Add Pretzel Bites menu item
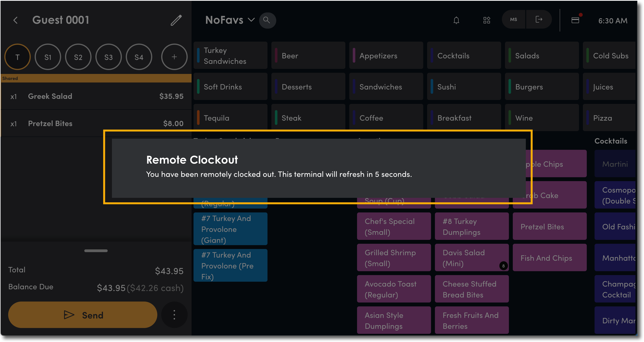The width and height of the screenshot is (644, 342). tap(550, 226)
